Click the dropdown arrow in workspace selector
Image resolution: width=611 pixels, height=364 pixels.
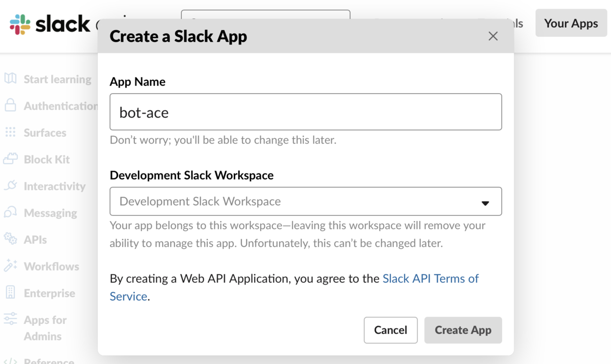pyautogui.click(x=485, y=203)
